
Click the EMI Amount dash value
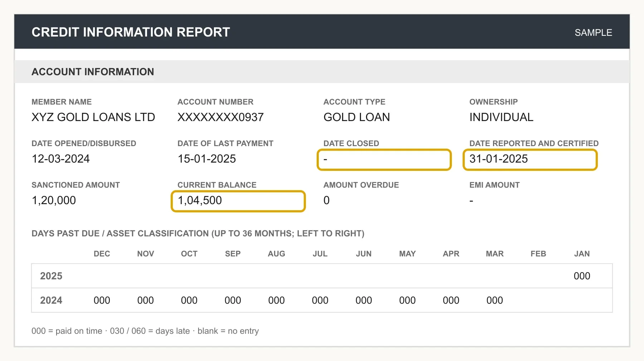point(471,201)
